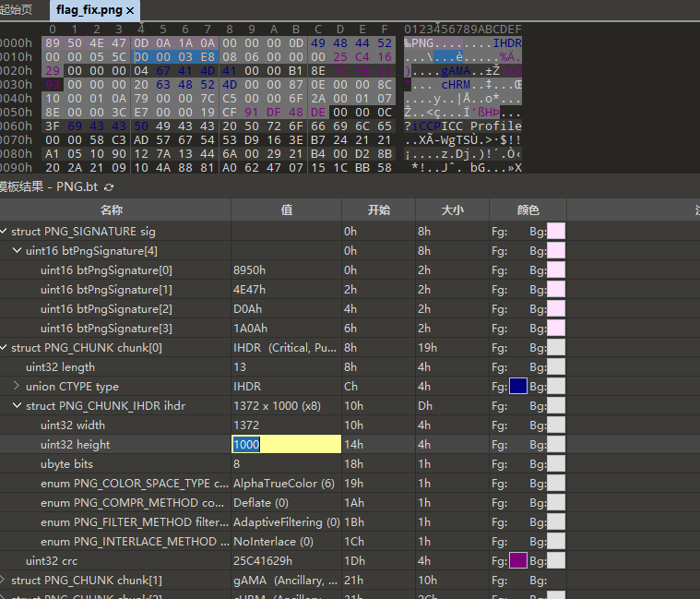Viewport: 700px width, 599px height.
Task: Click the 值 column header
Action: 286,210
